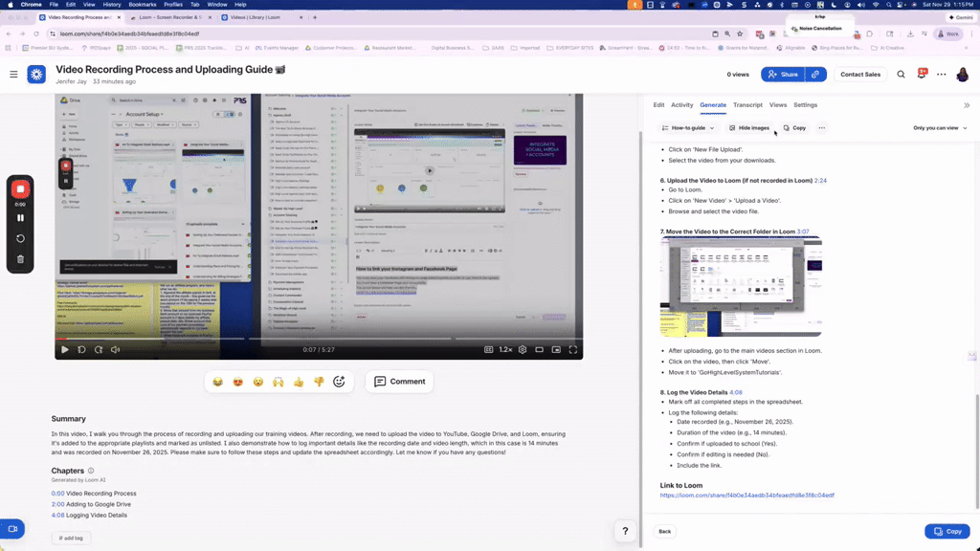Collapse the side panel with double chevron
This screenshot has height=551, width=980.
(x=967, y=105)
